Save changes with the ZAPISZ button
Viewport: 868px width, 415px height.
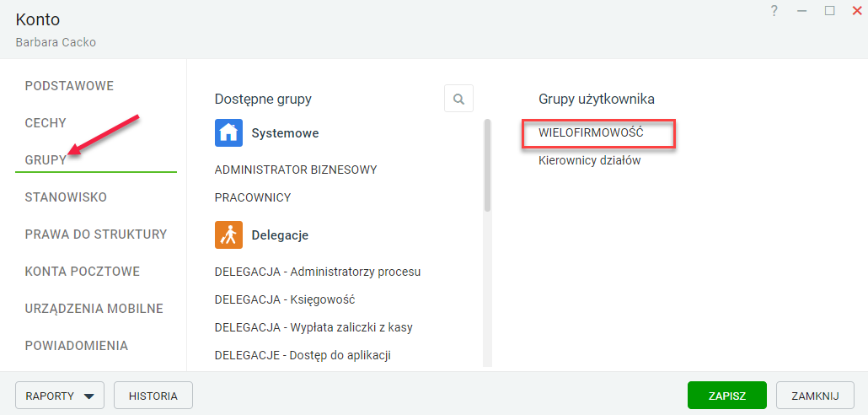[726, 396]
